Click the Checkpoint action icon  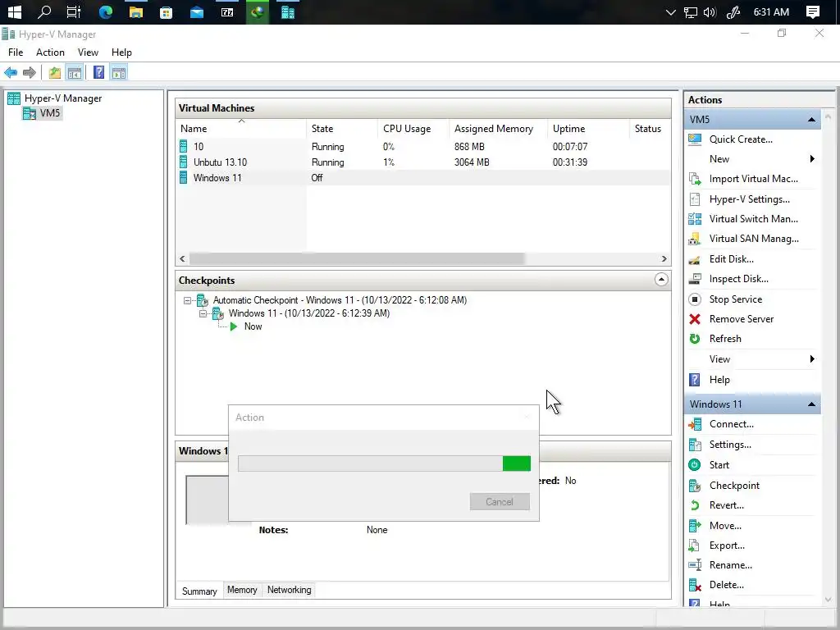pyautogui.click(x=695, y=486)
